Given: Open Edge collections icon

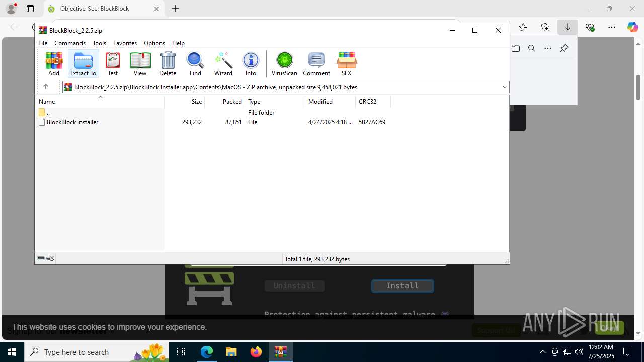Looking at the screenshot, I should pyautogui.click(x=545, y=27).
